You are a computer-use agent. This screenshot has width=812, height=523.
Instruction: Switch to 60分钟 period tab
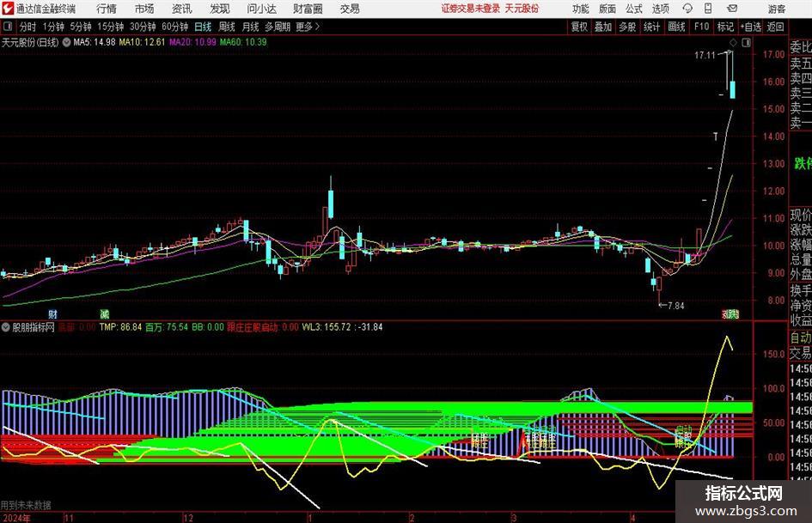[175, 27]
